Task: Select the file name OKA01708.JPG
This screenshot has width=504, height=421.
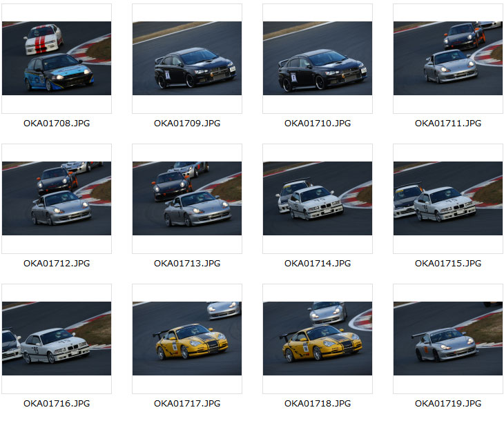Action: click(57, 124)
